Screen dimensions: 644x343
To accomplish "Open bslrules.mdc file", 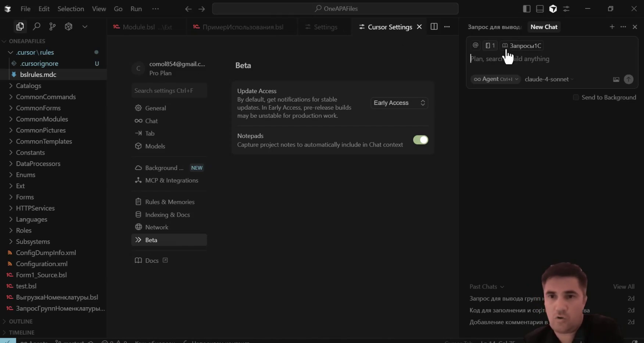I will (x=53, y=75).
